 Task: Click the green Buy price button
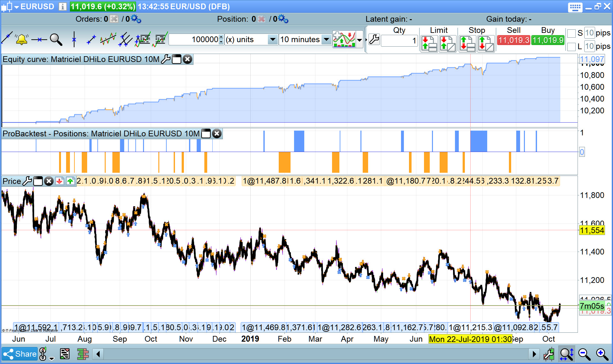tap(548, 40)
